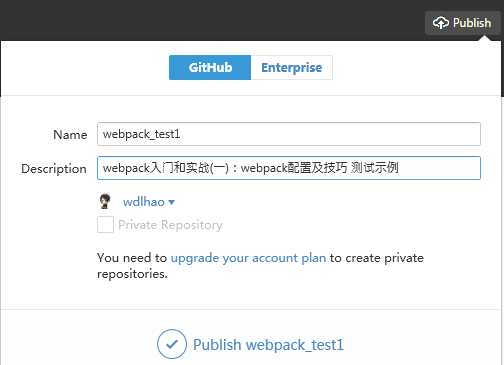Toggle the Private Repository checkbox

tap(105, 225)
